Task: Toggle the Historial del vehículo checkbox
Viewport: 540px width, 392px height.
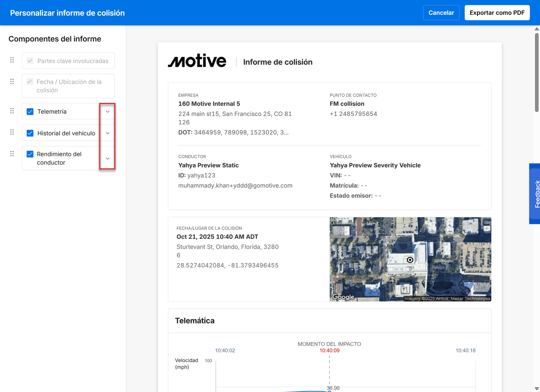Action: 30,133
